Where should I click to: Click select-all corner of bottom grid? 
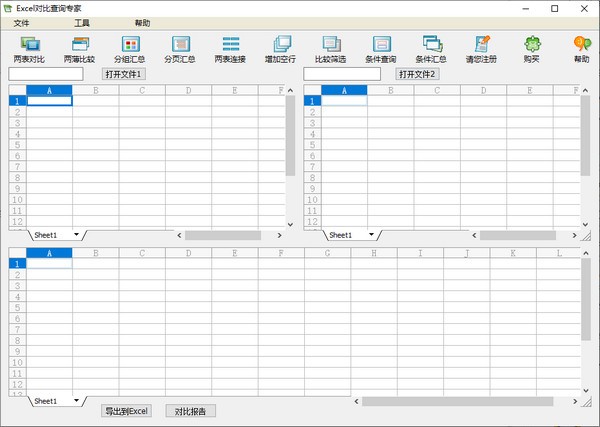(17, 253)
